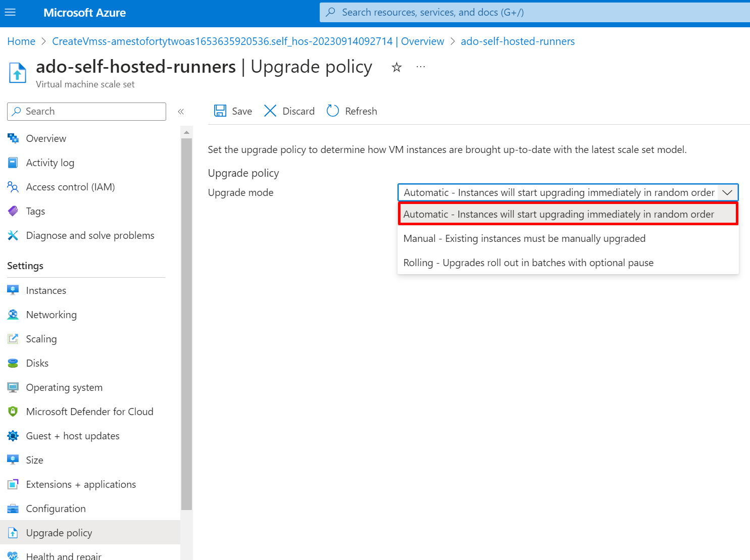Expand the Upgrade mode dropdown arrow
The width and height of the screenshot is (750, 560).
[727, 192]
